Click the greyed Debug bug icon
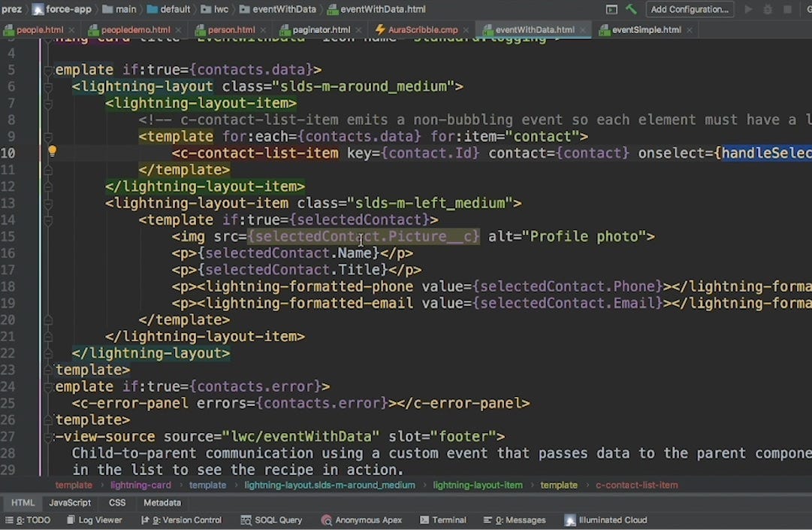Screen dimensions: 812x530 pyautogui.click(x=768, y=9)
